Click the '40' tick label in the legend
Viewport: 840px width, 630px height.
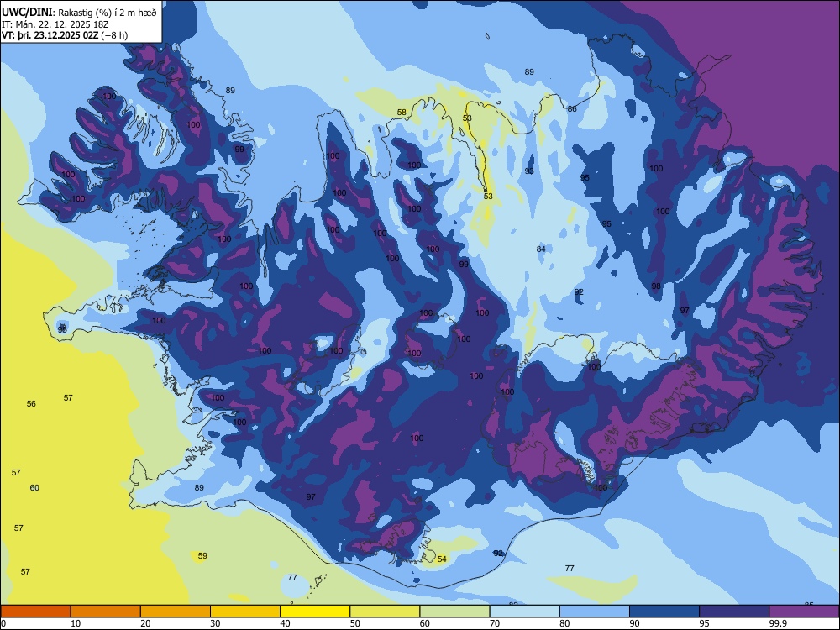click(x=285, y=623)
